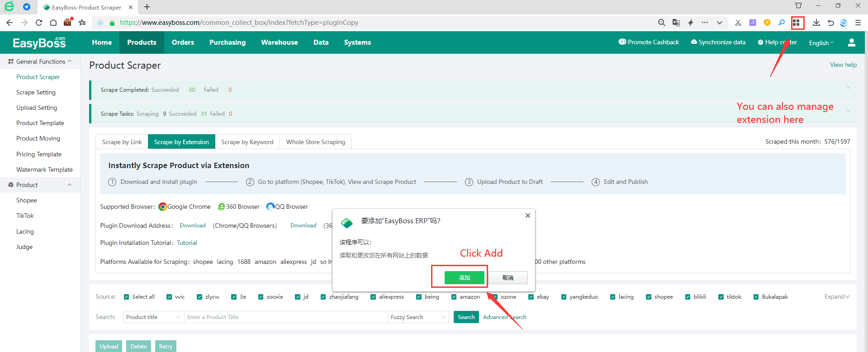Click the EasyBoss logo
The height and width of the screenshot is (352, 868).
coord(39,42)
